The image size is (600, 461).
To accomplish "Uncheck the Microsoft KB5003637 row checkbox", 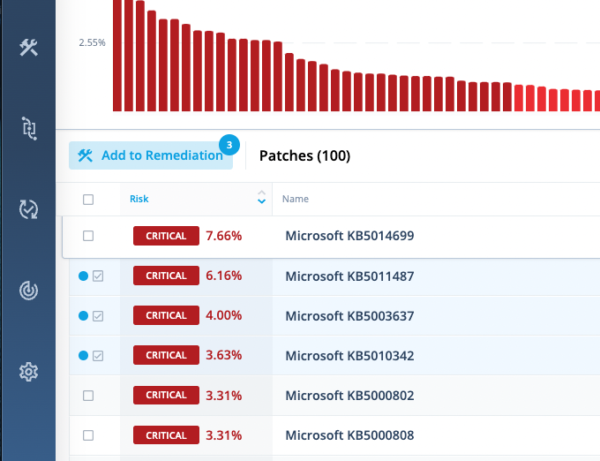I will pyautogui.click(x=98, y=316).
